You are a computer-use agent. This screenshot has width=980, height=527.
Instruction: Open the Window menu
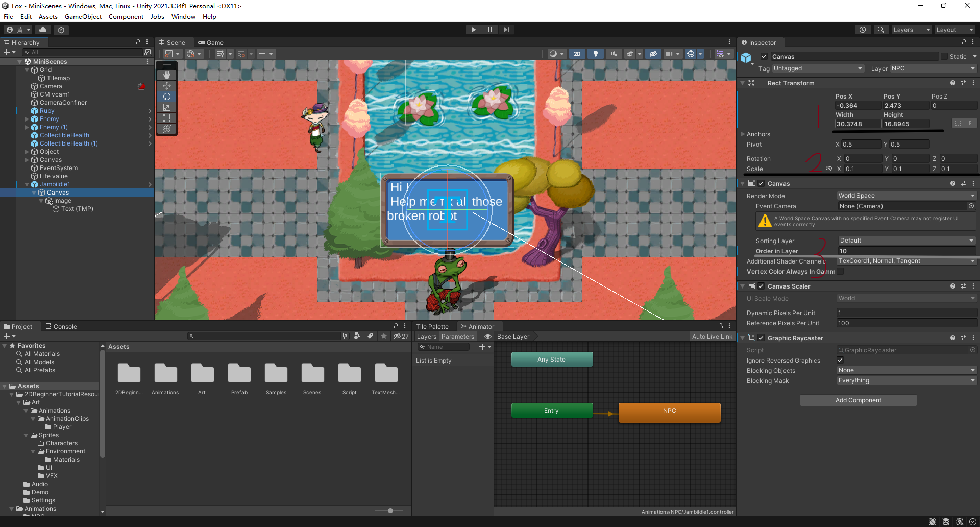(x=183, y=16)
